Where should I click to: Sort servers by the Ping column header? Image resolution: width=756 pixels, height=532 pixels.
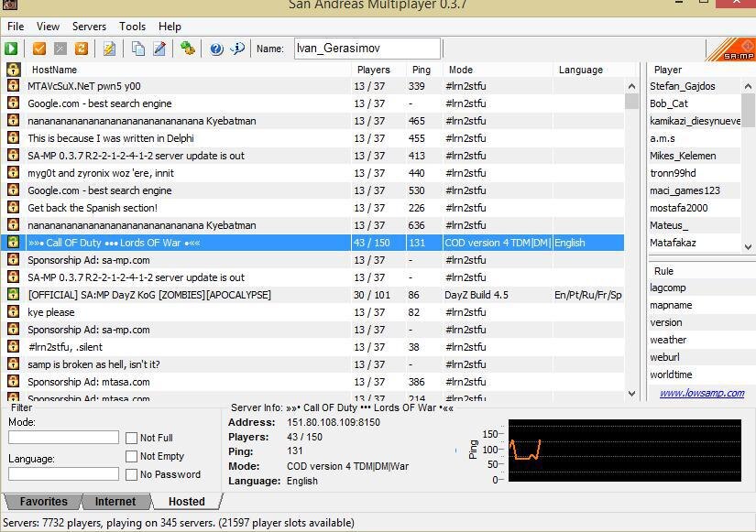point(422,70)
